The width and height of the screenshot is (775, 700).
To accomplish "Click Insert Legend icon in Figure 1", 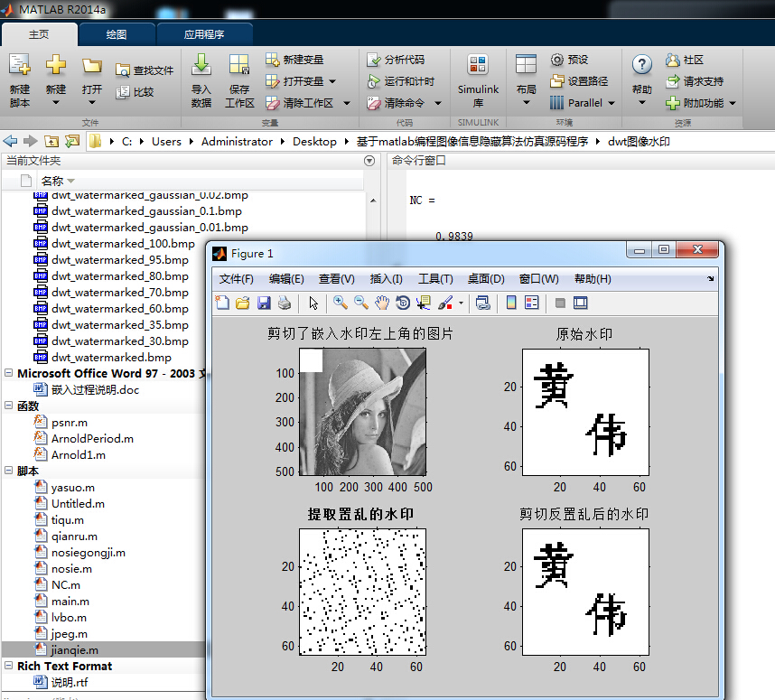I will [x=532, y=303].
